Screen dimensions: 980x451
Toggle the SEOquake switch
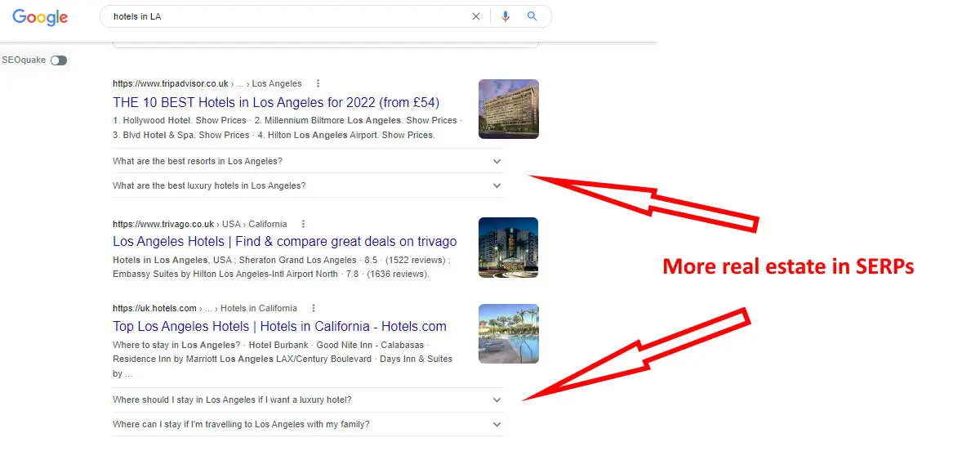(59, 60)
